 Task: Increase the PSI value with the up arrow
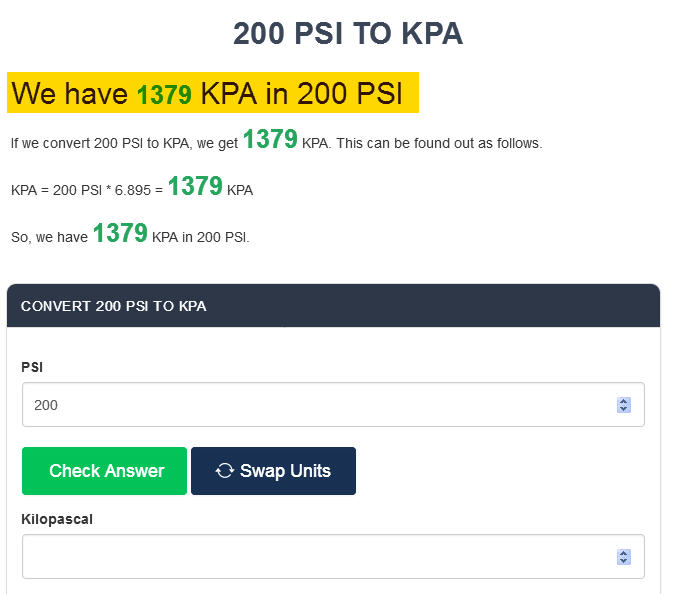(624, 401)
